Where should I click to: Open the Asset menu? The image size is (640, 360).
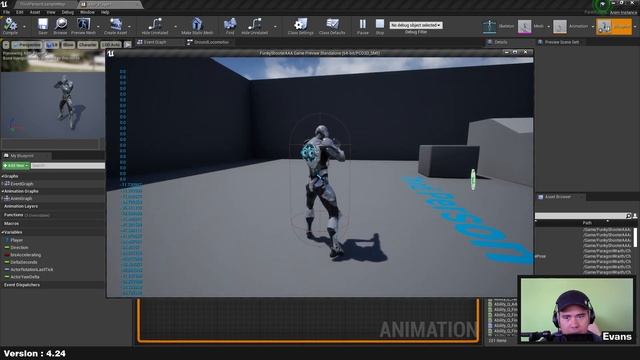35,12
